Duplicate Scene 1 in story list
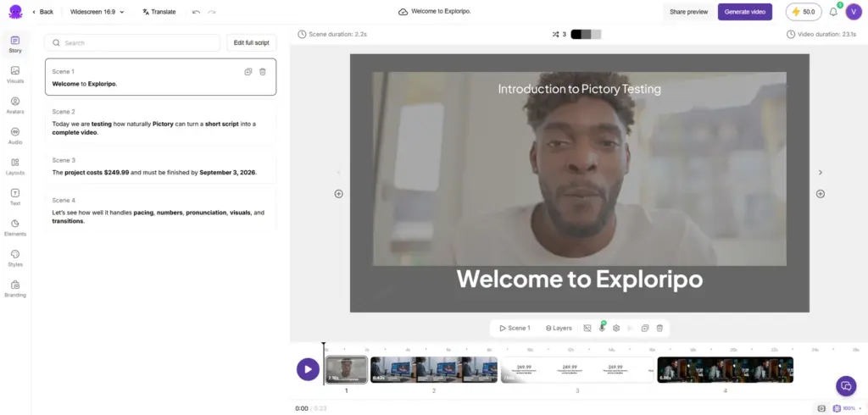The width and height of the screenshot is (868, 415). click(248, 71)
